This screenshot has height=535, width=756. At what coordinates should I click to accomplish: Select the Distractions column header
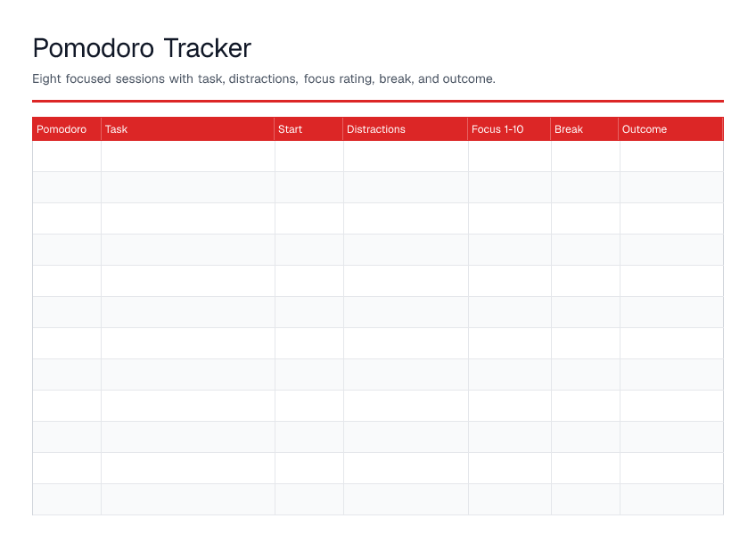405,129
